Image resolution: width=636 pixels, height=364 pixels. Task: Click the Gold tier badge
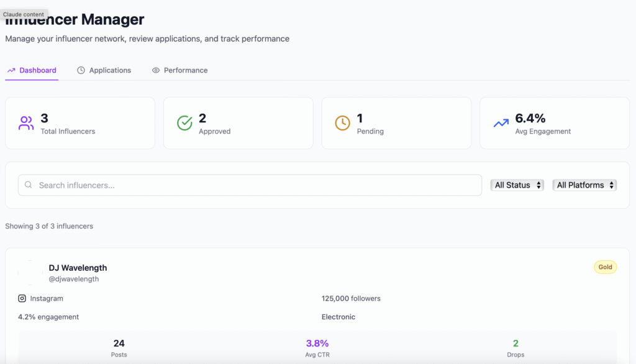pyautogui.click(x=605, y=267)
